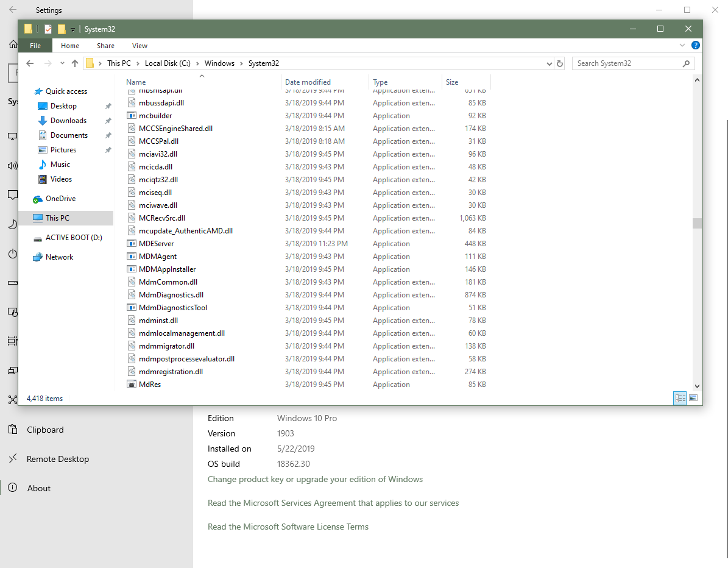Select MdmDiagnosticsTool file row
This screenshot has height=568, width=728.
pyautogui.click(x=307, y=308)
